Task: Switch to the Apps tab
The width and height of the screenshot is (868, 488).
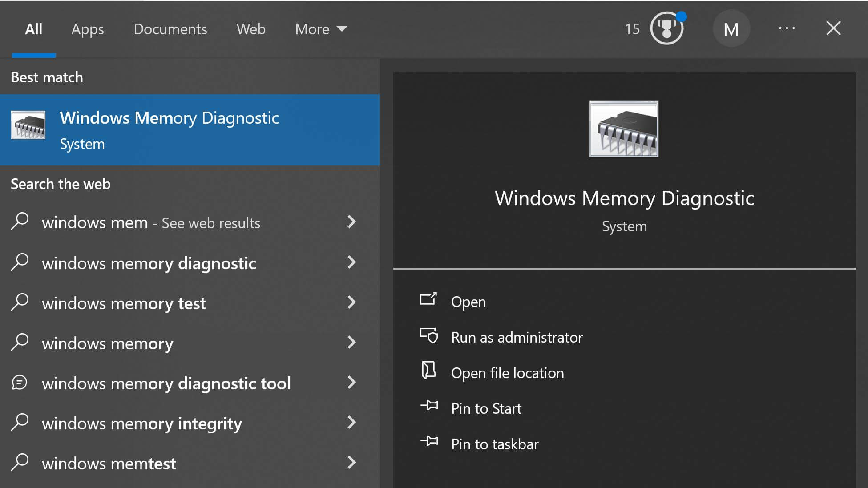Action: (87, 29)
